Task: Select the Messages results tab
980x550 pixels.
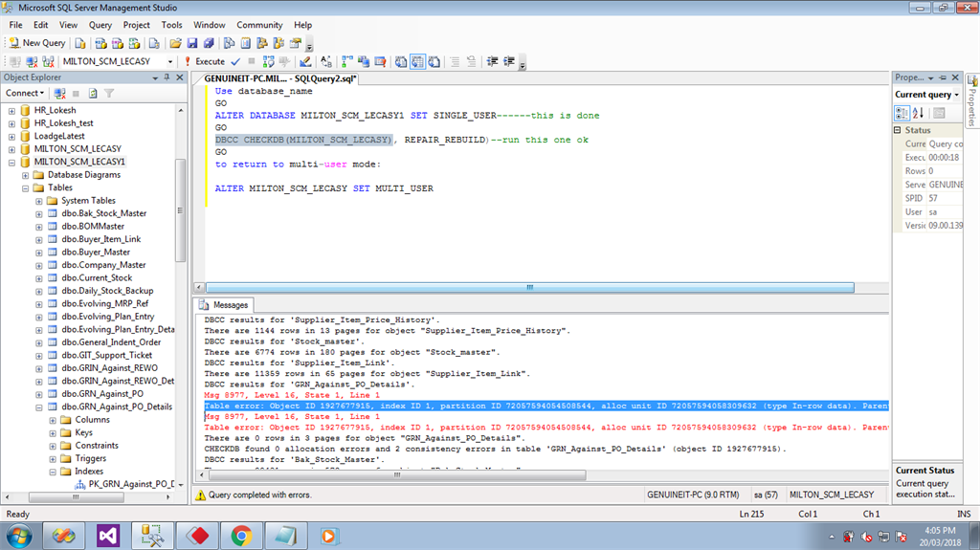Action: 224,305
